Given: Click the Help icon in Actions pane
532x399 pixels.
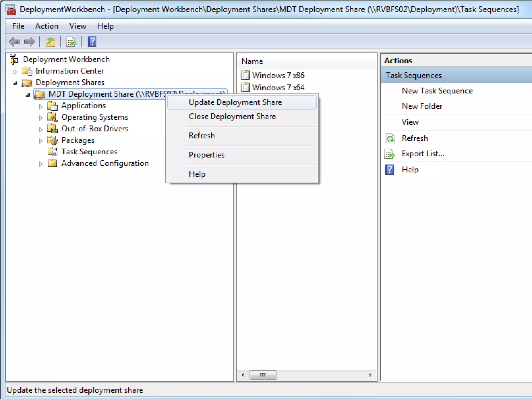Looking at the screenshot, I should click(x=389, y=170).
